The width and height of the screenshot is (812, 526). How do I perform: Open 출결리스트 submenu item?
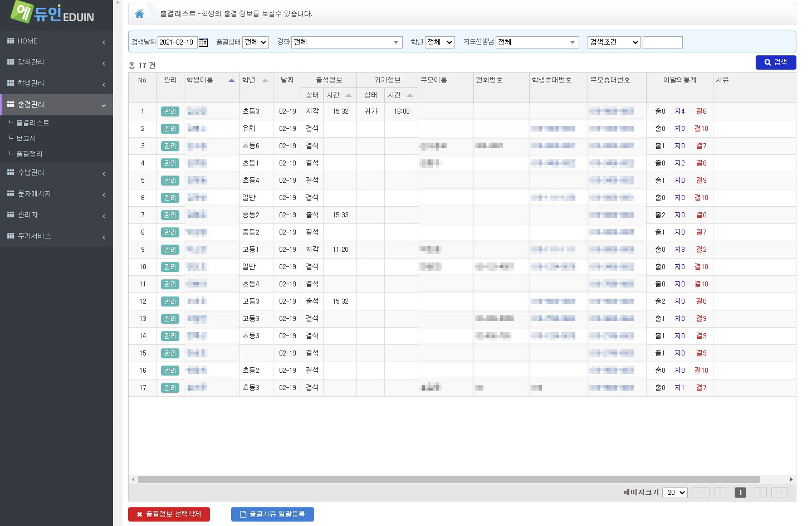pyautogui.click(x=33, y=123)
